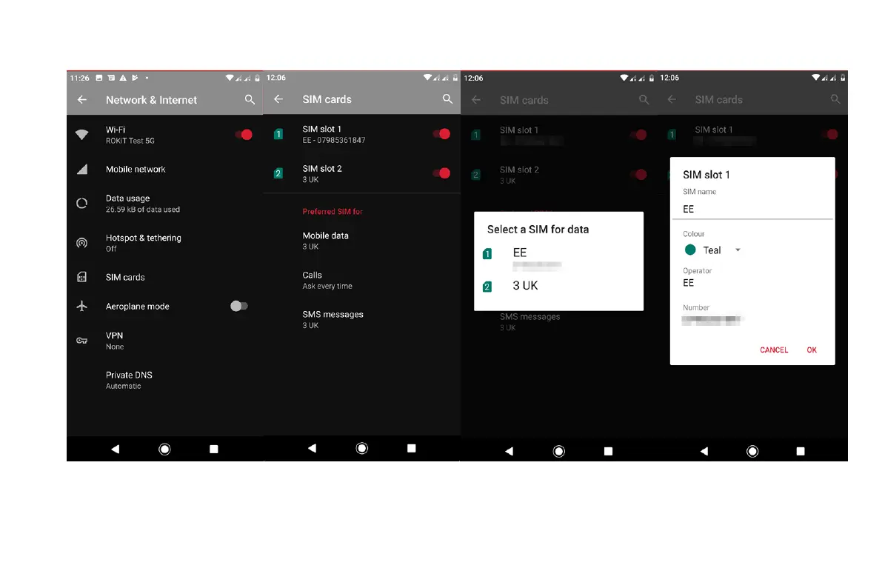Tap the ROKiT Test 5G network name
This screenshot has width=882, height=588.
click(x=130, y=141)
